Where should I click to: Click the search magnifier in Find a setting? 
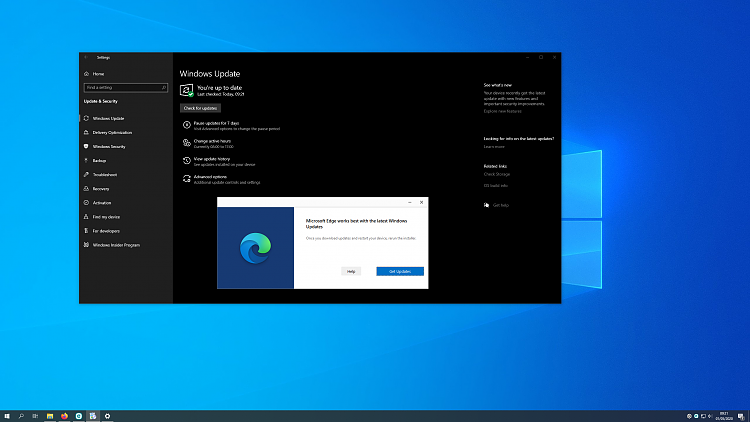(x=164, y=88)
